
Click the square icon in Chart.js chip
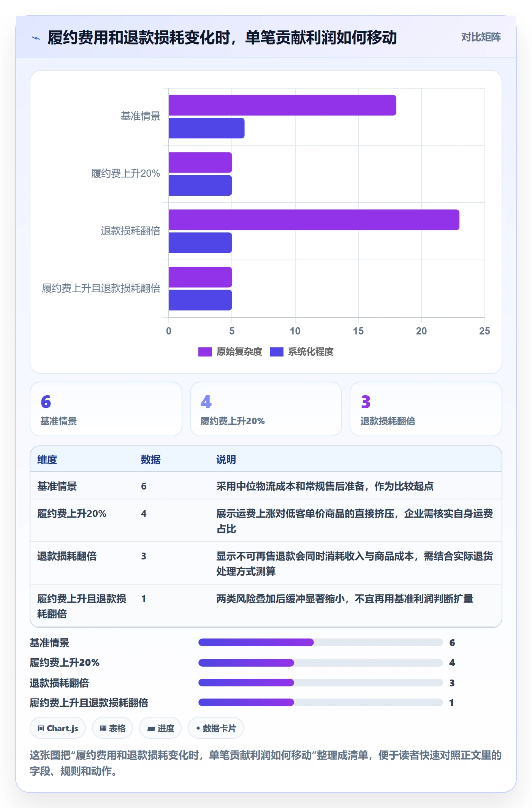41,729
